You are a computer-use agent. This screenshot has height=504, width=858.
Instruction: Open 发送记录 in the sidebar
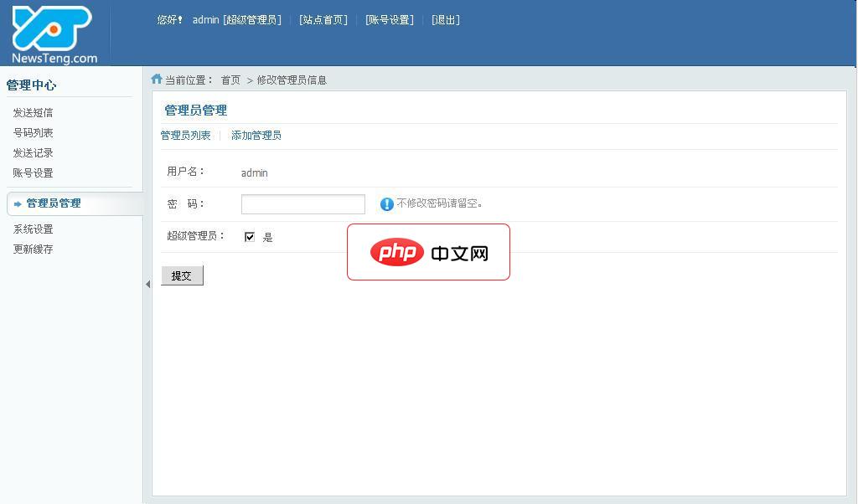point(34,152)
